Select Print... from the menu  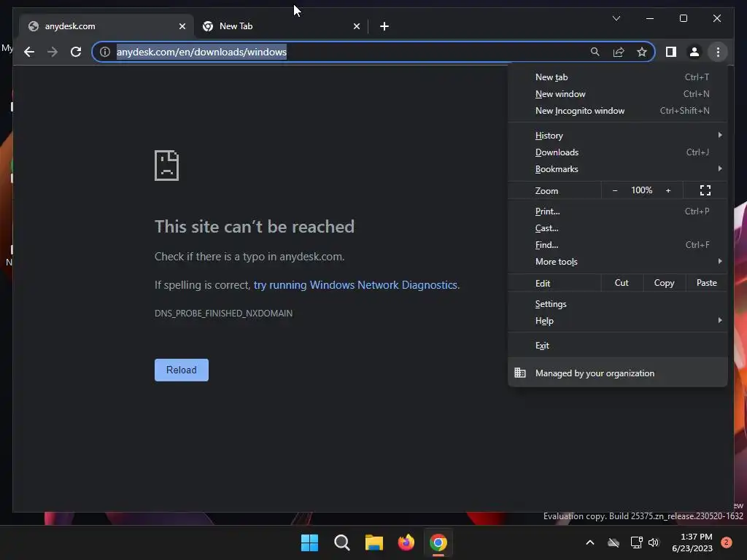tap(617, 211)
